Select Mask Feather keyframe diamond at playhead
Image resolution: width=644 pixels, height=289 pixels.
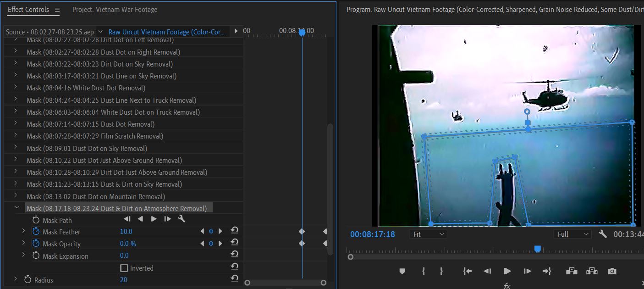[302, 232]
